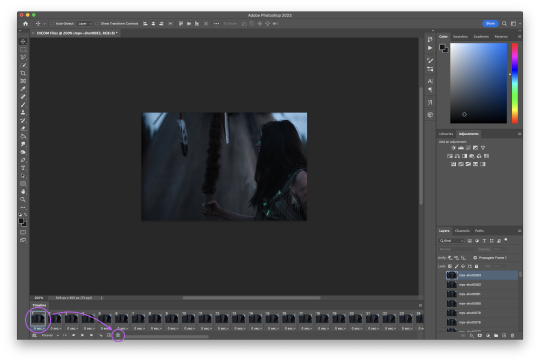Toggle visibility of third layer in list
540x362 pixels.
pyautogui.click(x=441, y=294)
